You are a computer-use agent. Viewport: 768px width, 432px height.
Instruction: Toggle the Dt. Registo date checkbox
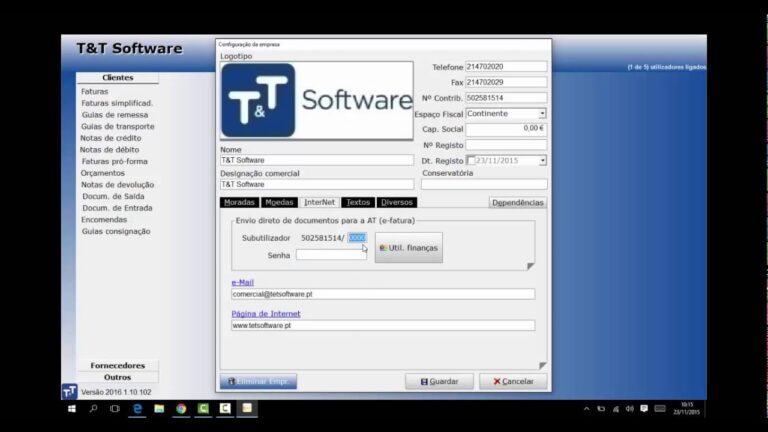[472, 160]
